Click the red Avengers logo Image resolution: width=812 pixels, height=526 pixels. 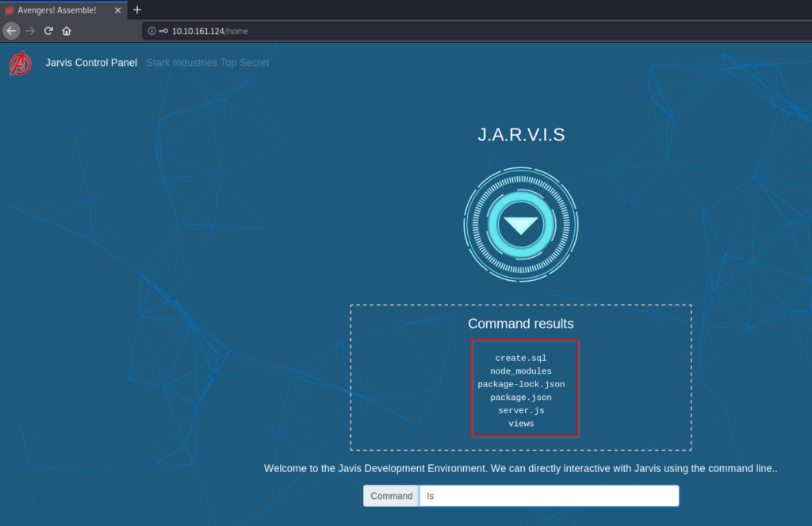pyautogui.click(x=21, y=63)
